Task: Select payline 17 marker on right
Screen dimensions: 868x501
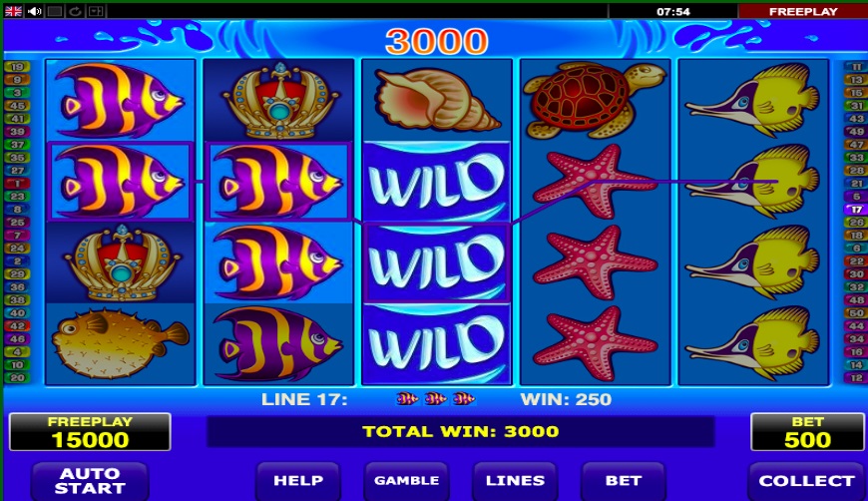Action: click(x=856, y=210)
